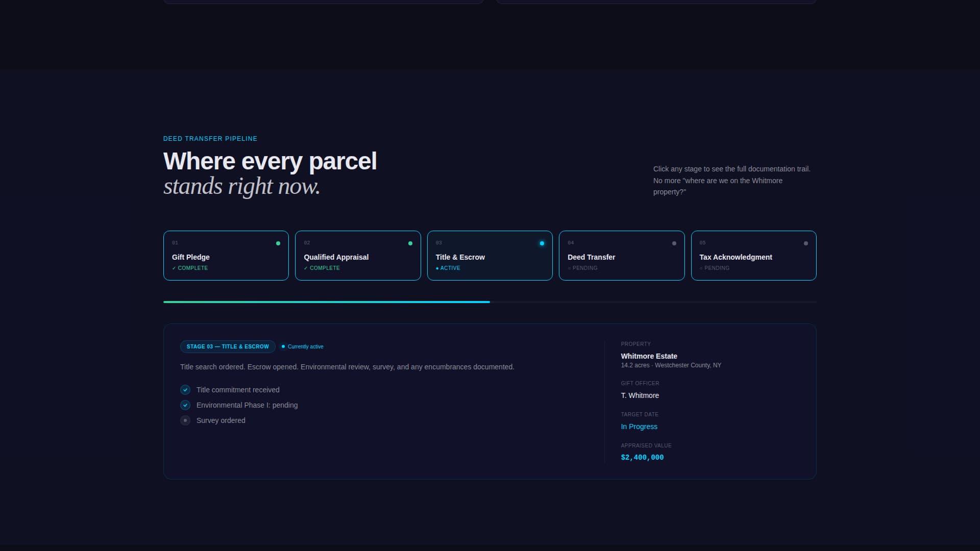Open the Qualified Appraisal stage card
980x551 pixels.
tap(358, 256)
